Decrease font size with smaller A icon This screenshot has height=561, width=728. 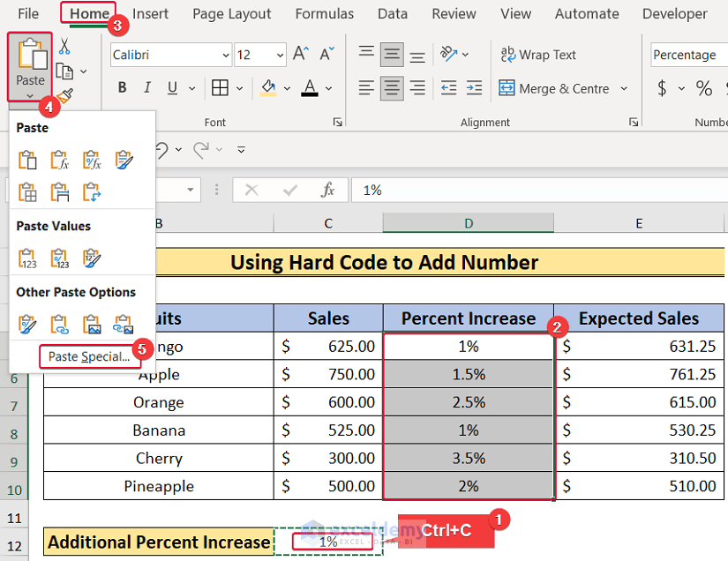(x=326, y=54)
